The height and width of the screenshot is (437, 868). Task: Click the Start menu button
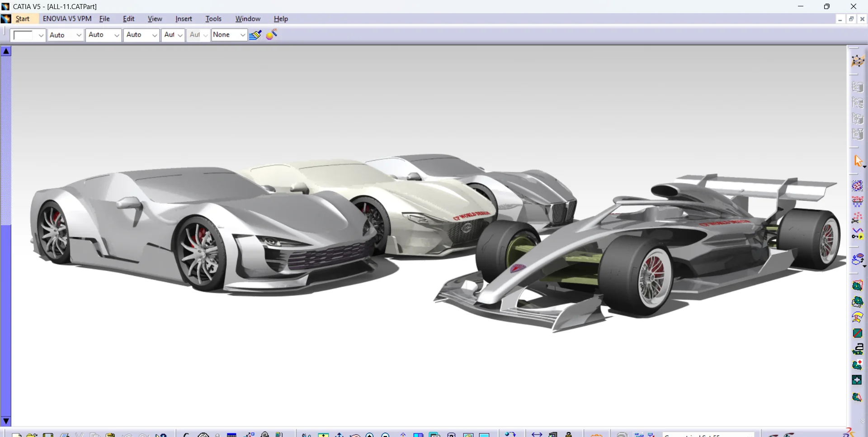coord(23,19)
